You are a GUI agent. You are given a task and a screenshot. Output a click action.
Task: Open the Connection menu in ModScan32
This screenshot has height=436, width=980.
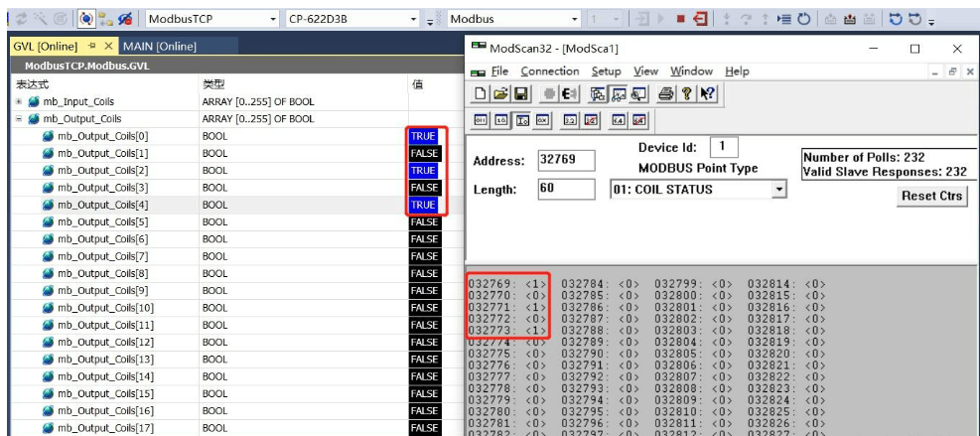point(550,72)
